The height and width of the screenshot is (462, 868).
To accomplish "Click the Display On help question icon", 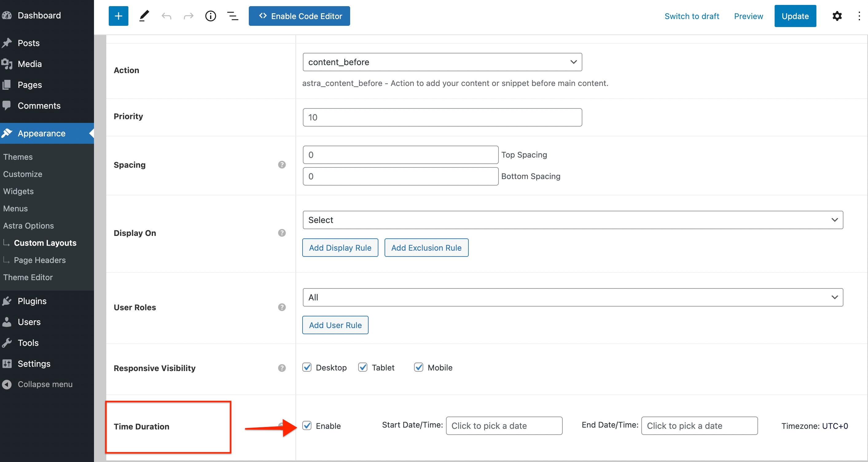I will tap(282, 233).
